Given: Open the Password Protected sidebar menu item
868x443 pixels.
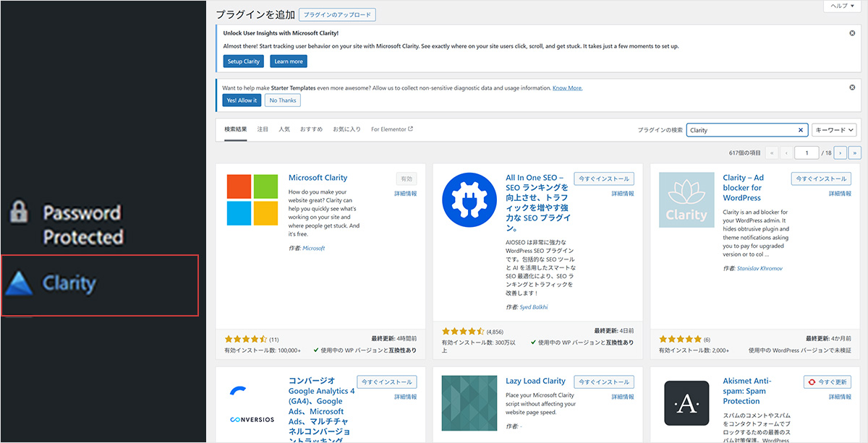Looking at the screenshot, I should (65, 224).
